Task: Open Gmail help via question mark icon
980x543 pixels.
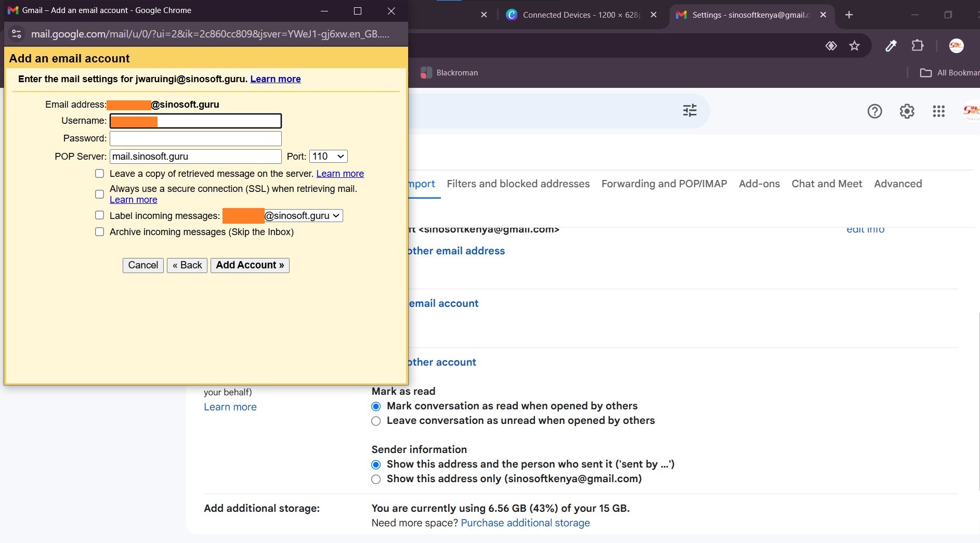Action: pyautogui.click(x=875, y=111)
